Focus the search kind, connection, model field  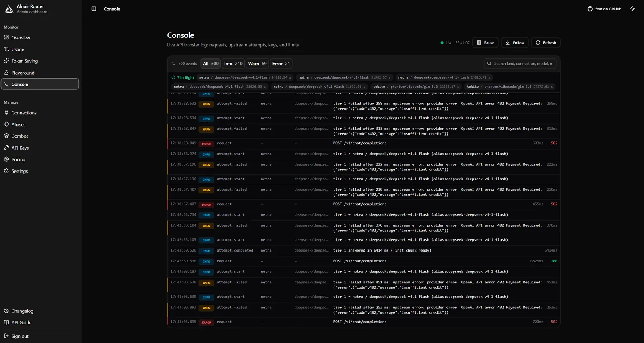(520, 64)
